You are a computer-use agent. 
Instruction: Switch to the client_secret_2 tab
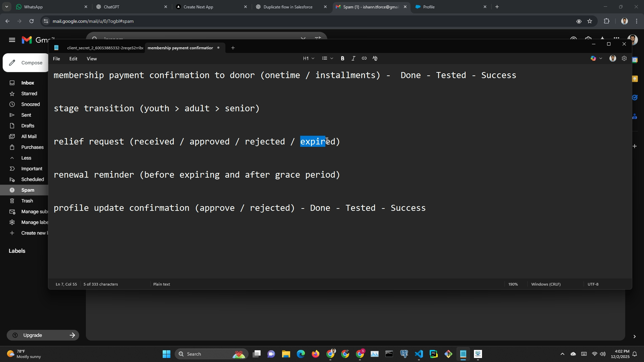(x=105, y=48)
